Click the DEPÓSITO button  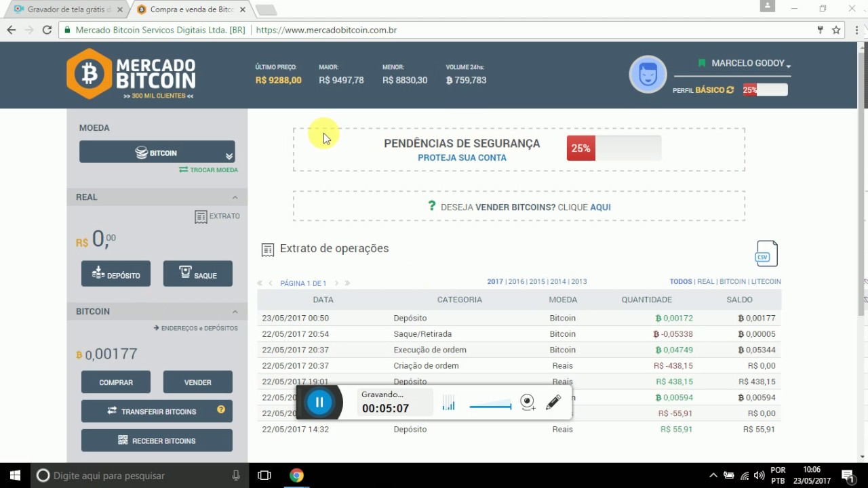tap(116, 274)
